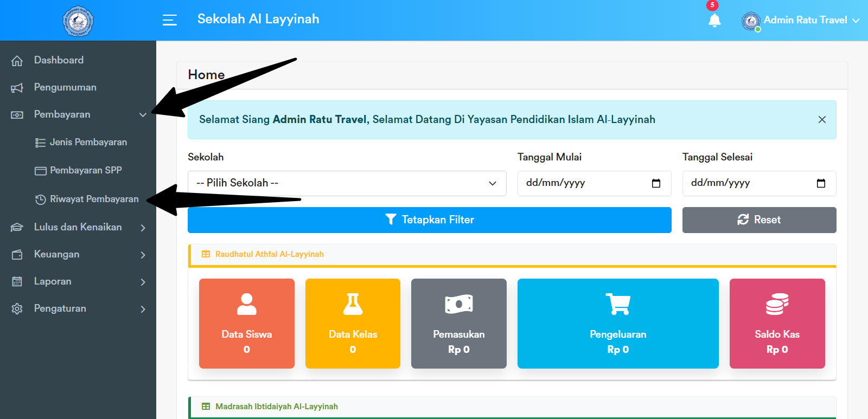Click the Admin Ratu Travel username
Screen dimensions: 868x419
806,20
